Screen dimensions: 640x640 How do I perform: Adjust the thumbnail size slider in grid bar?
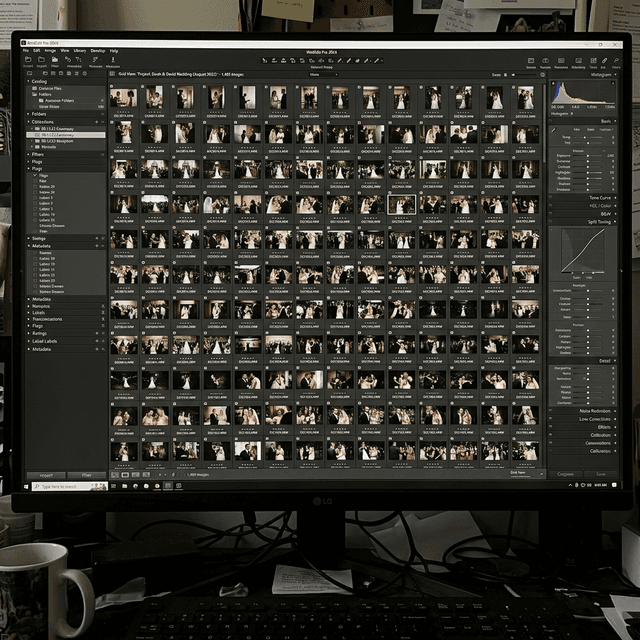pyautogui.click(x=524, y=75)
